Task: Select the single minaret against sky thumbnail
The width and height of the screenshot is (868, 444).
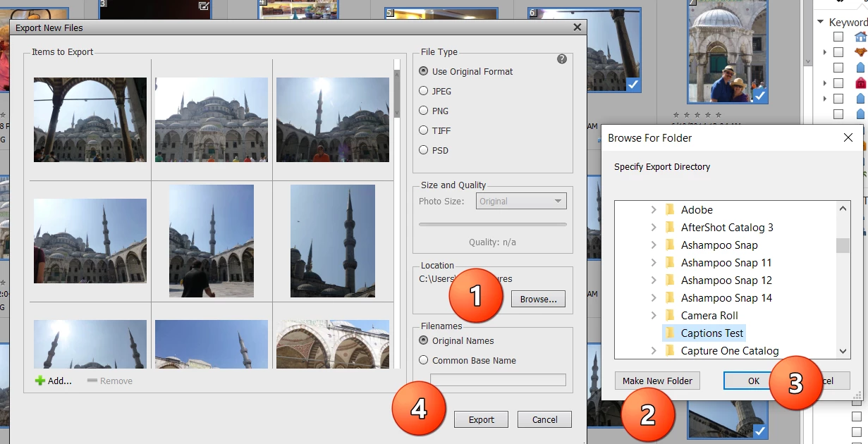Action: tap(333, 241)
